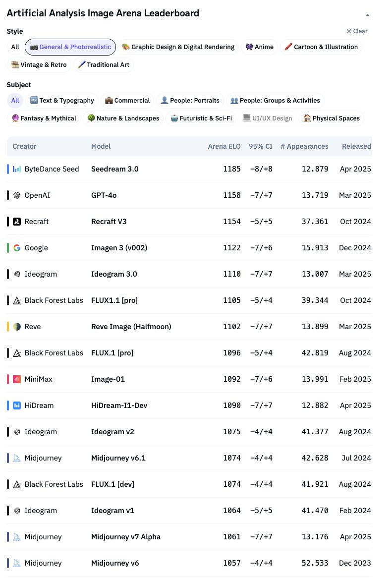Viewport: 392px width, 578px height.
Task: Sort table by Released column header
Action: (x=356, y=146)
